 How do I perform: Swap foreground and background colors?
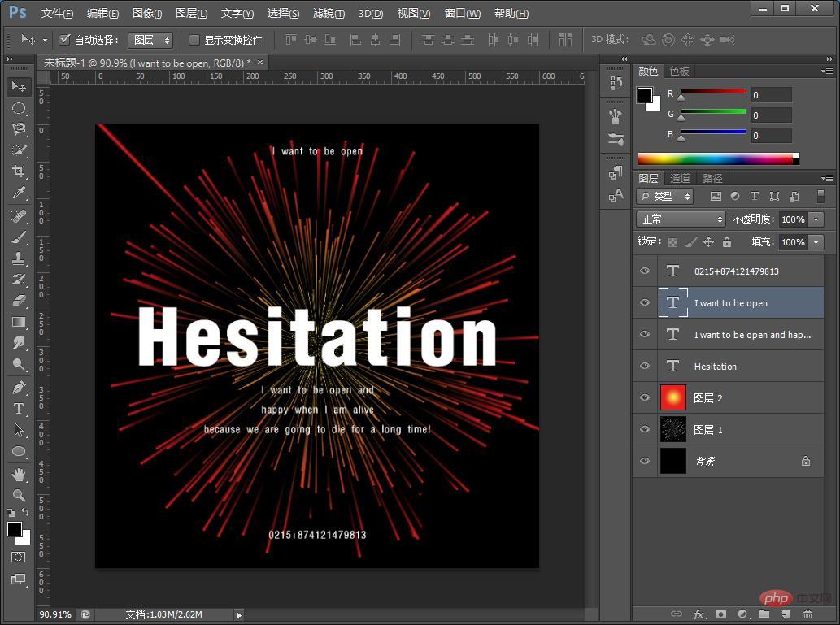point(25,512)
